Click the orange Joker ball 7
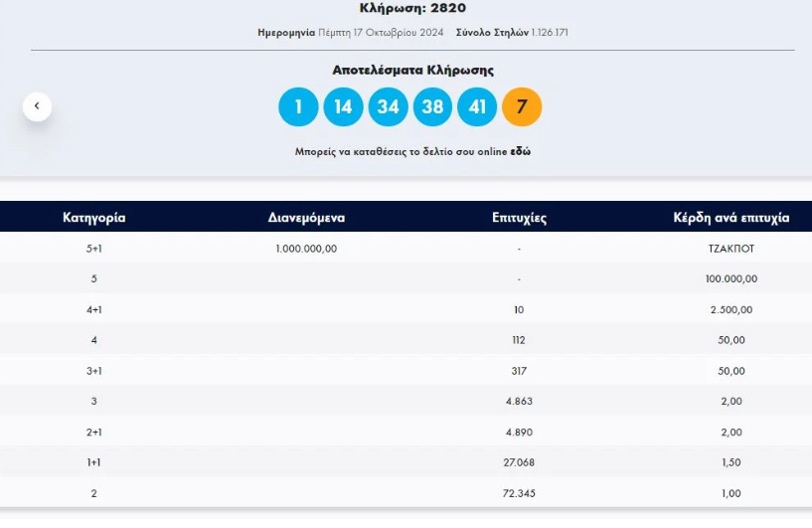The height and width of the screenshot is (528, 812). point(522,106)
